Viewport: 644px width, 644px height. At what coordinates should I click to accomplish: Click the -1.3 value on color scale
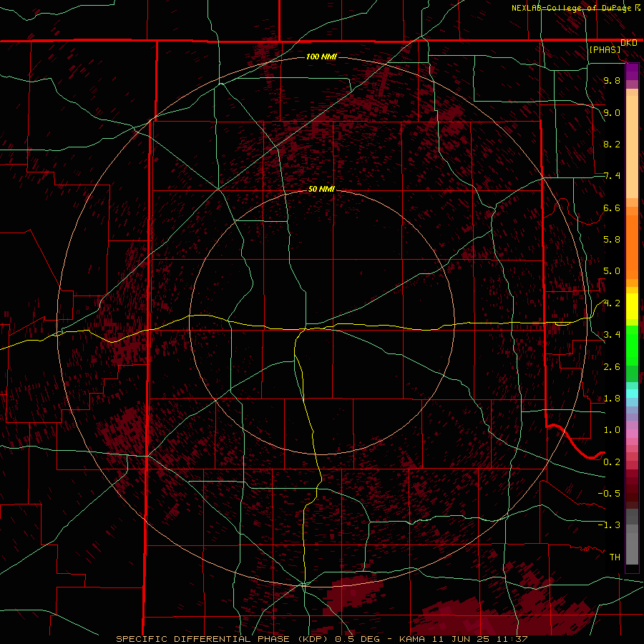pyautogui.click(x=609, y=525)
